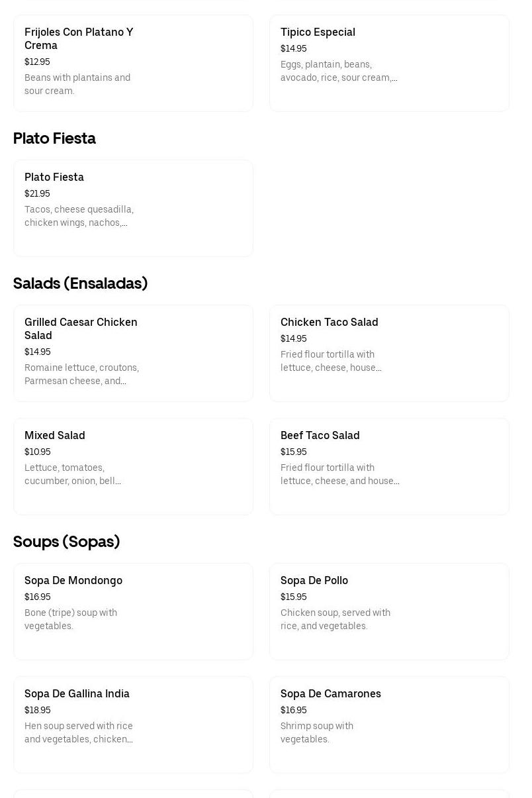
Task: Click the Shrimp soup with vegetables description
Action: [x=317, y=732]
